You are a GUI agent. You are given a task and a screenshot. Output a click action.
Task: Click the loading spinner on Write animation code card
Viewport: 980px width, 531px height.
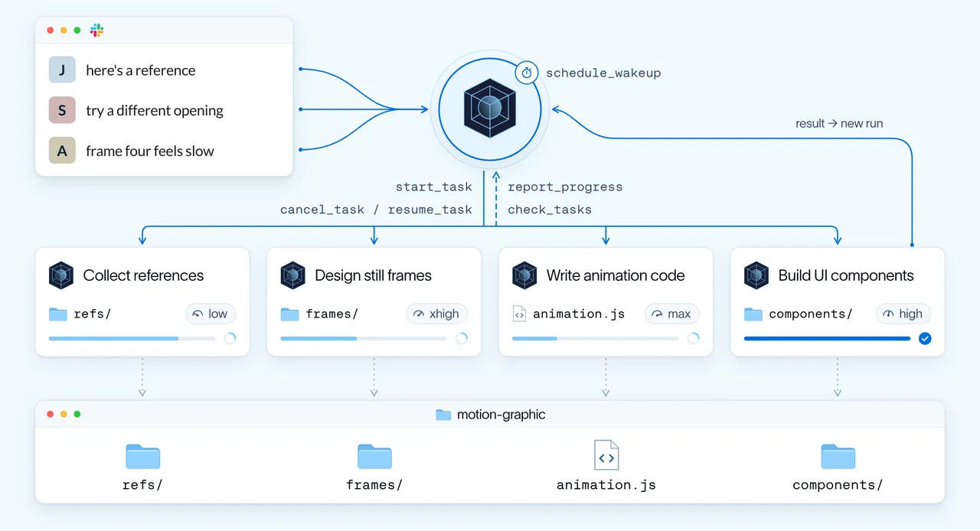pyautogui.click(x=694, y=338)
